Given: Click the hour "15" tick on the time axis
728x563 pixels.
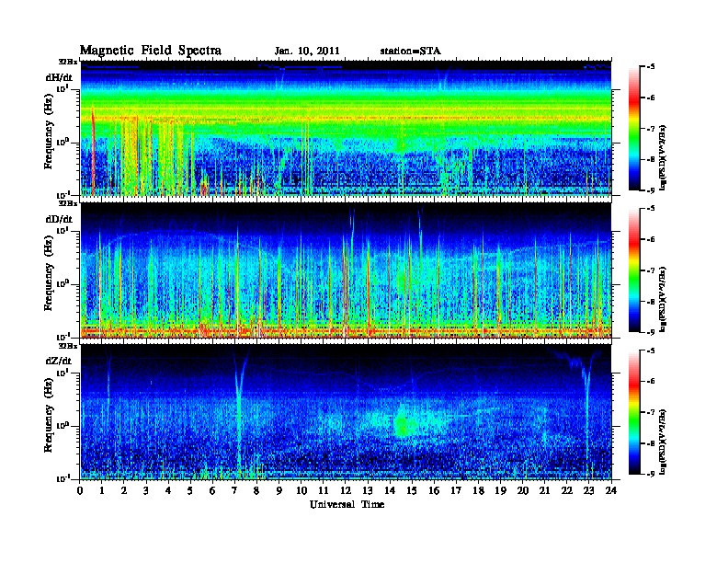Looking at the screenshot, I should tap(412, 491).
